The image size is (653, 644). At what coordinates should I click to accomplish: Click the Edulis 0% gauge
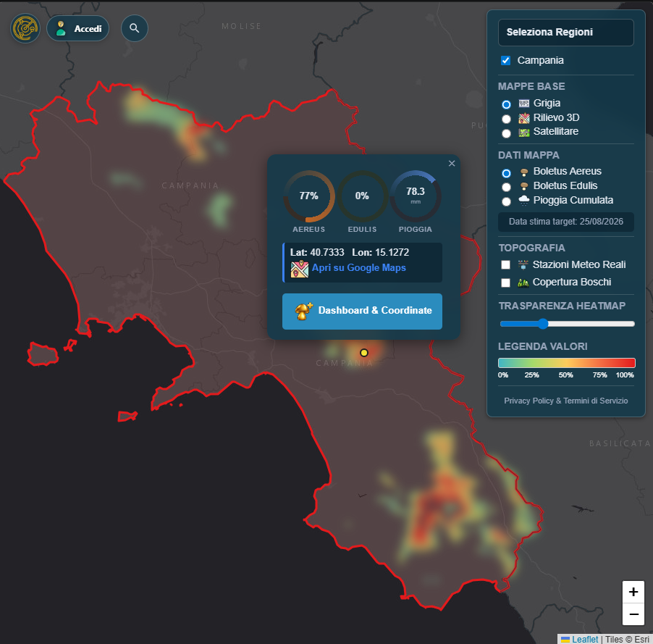tap(362, 196)
